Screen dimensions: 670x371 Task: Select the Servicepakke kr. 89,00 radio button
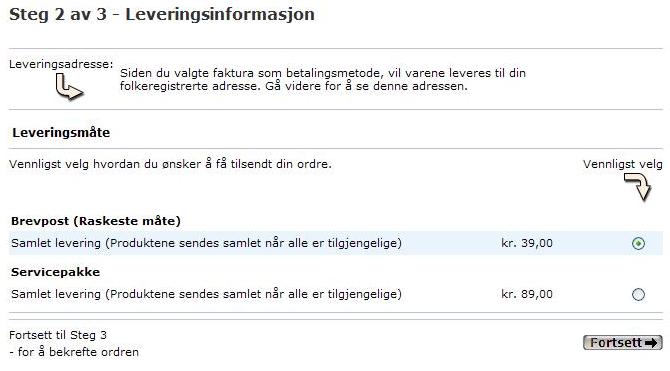[x=638, y=294]
